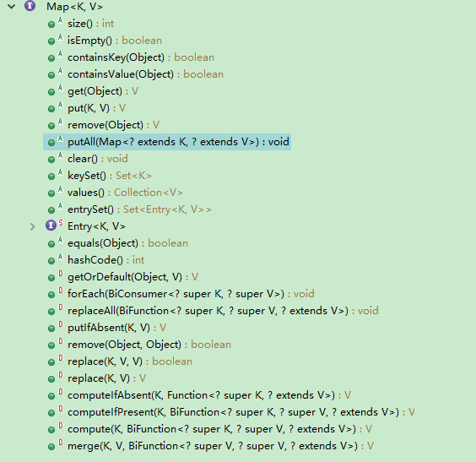Click the method icon beside hashCode()
The image size is (476, 462).
click(x=51, y=261)
